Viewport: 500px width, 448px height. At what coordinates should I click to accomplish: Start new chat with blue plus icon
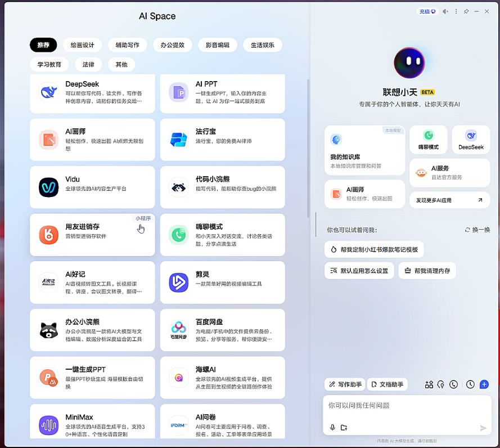pyautogui.click(x=484, y=384)
